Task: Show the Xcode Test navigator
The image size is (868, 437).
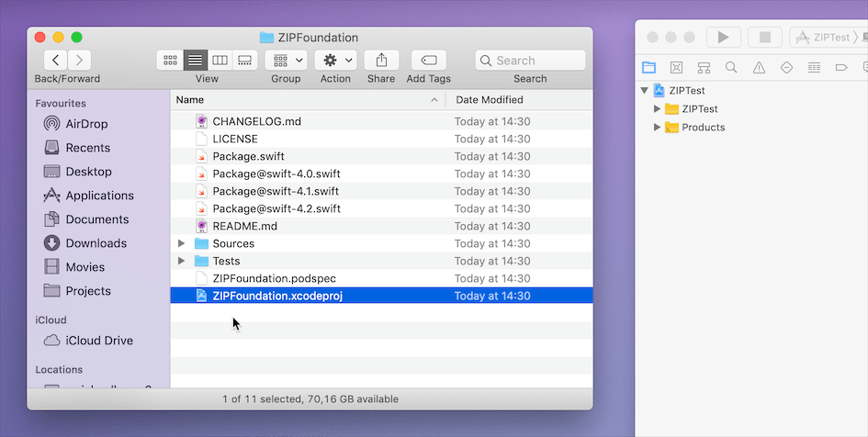Action: pyautogui.click(x=786, y=68)
